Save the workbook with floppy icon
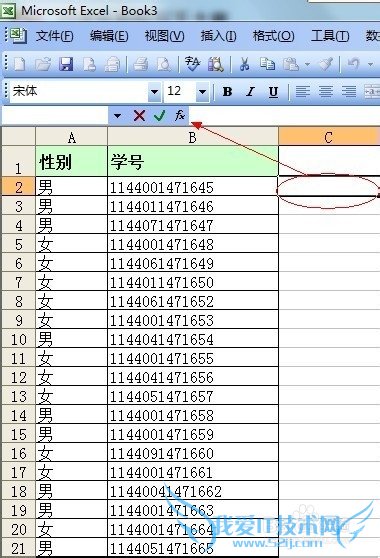The image size is (380, 558). [x=66, y=64]
